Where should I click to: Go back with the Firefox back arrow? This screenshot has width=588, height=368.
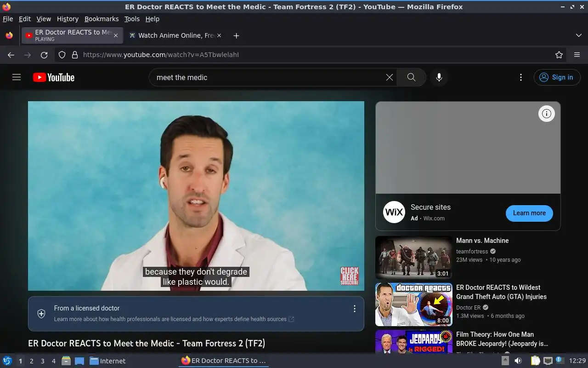[11, 55]
